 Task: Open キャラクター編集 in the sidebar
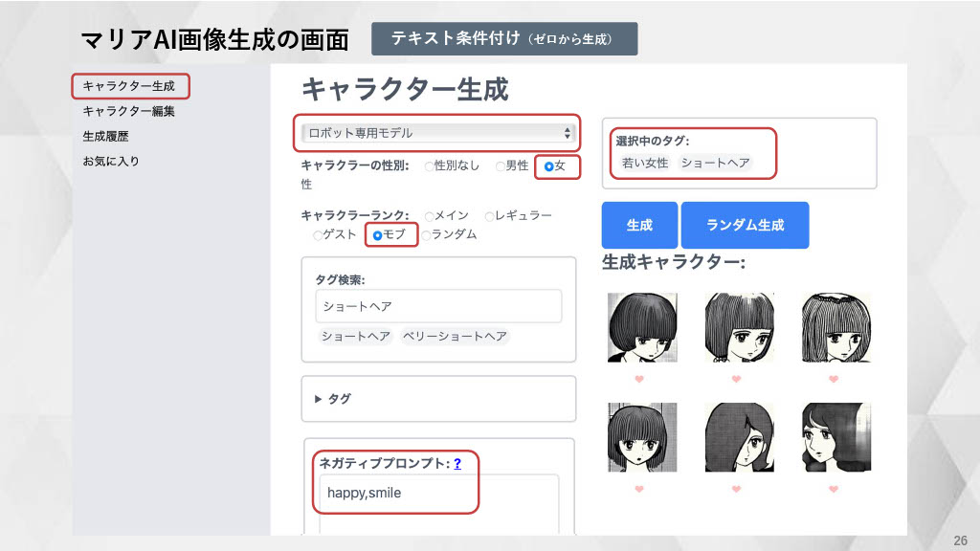click(128, 111)
